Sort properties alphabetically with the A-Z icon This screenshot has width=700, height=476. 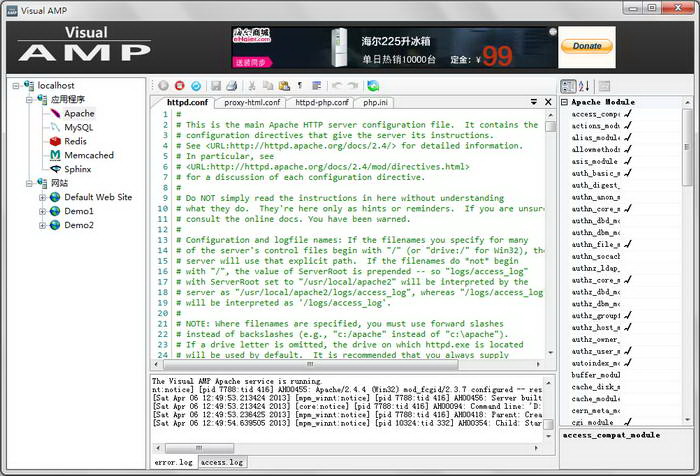(x=584, y=86)
